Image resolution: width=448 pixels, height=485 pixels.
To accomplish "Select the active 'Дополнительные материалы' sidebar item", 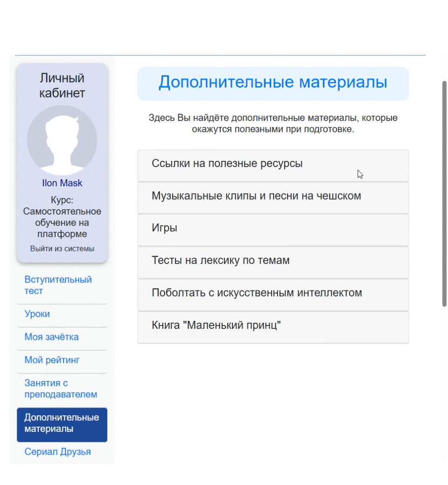I will tap(62, 423).
